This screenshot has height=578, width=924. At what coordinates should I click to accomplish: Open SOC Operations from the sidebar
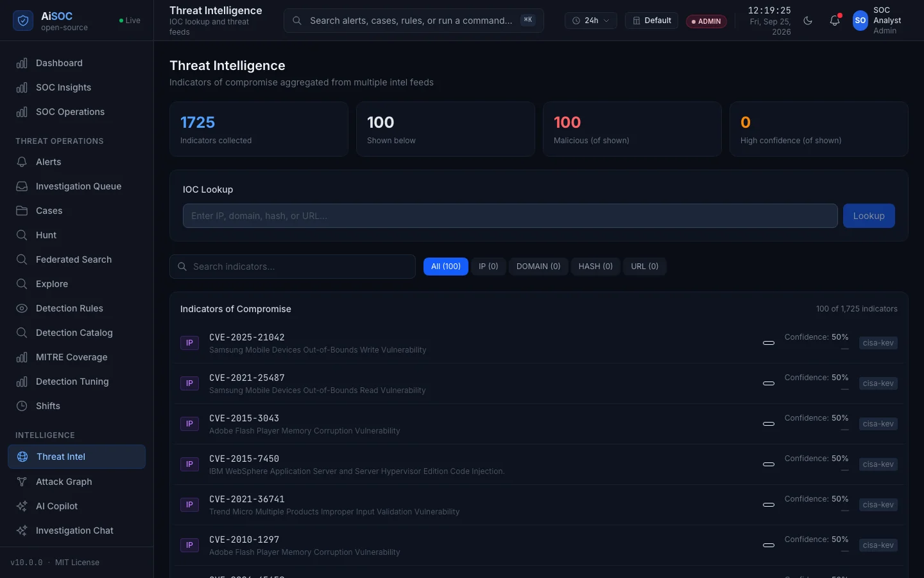(76, 112)
